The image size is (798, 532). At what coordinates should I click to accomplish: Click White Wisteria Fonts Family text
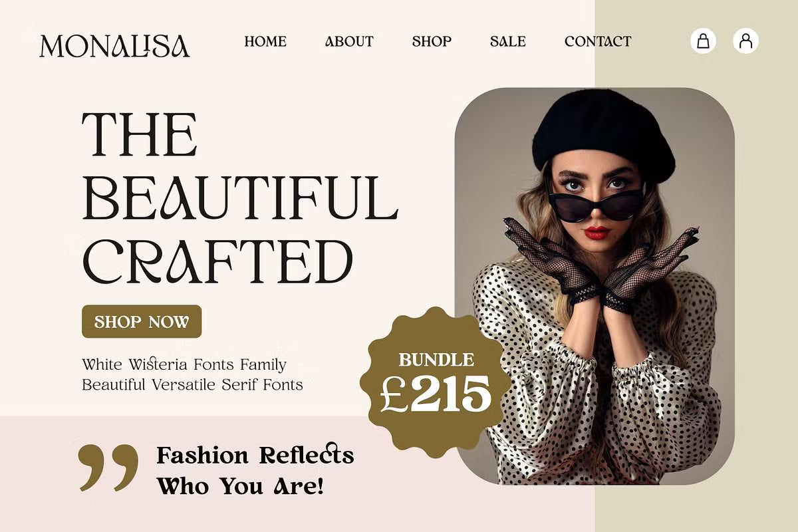tap(184, 364)
